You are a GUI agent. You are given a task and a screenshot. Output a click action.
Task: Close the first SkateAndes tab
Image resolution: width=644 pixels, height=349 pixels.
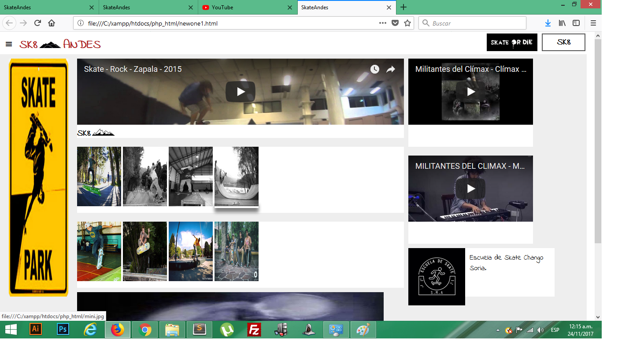(x=91, y=7)
